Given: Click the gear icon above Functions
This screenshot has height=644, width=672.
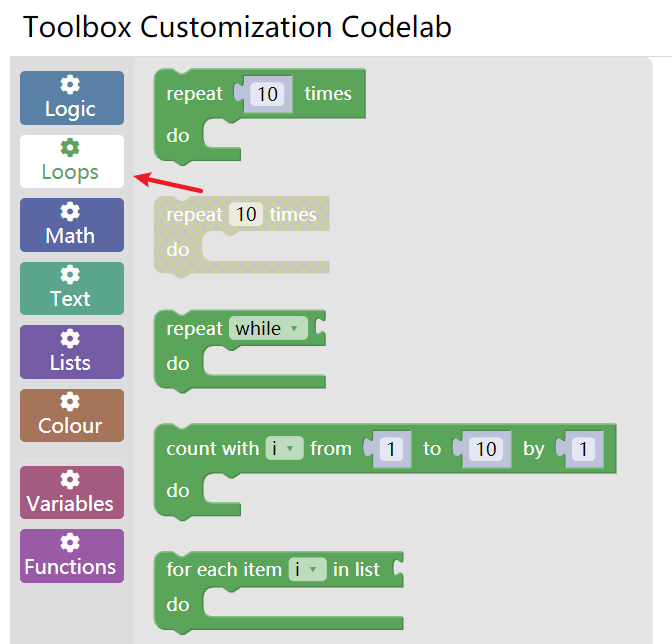Looking at the screenshot, I should pos(70,543).
